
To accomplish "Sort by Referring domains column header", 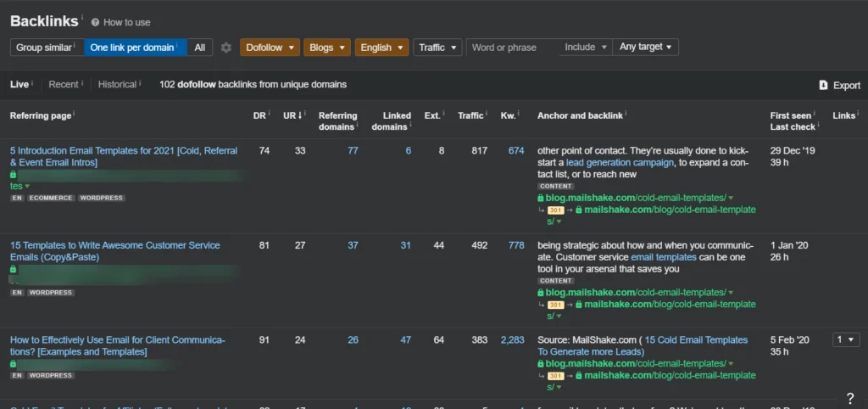I will 337,121.
